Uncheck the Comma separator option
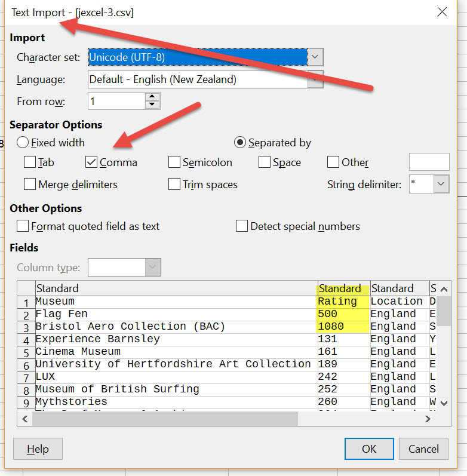Image resolution: width=467 pixels, height=476 pixels. tap(91, 162)
